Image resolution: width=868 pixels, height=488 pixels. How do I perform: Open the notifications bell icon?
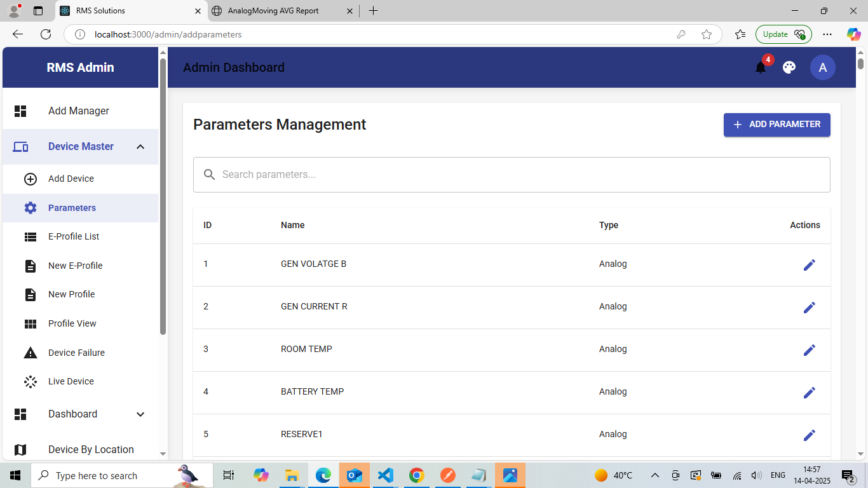tap(761, 67)
